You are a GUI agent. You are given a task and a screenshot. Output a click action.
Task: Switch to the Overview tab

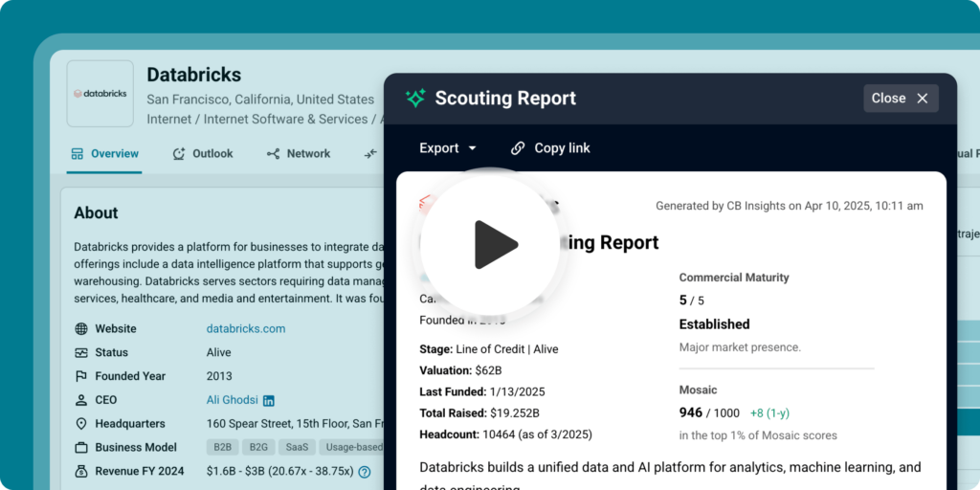coord(104,154)
